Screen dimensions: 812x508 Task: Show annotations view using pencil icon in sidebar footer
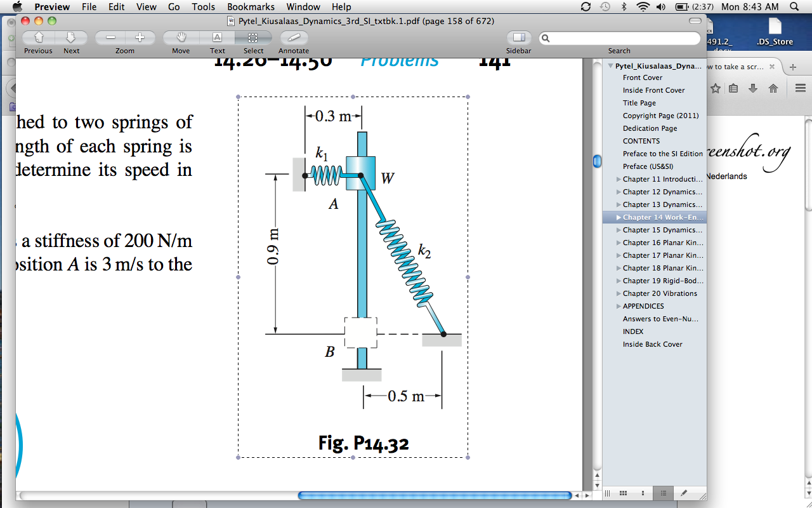pyautogui.click(x=683, y=493)
